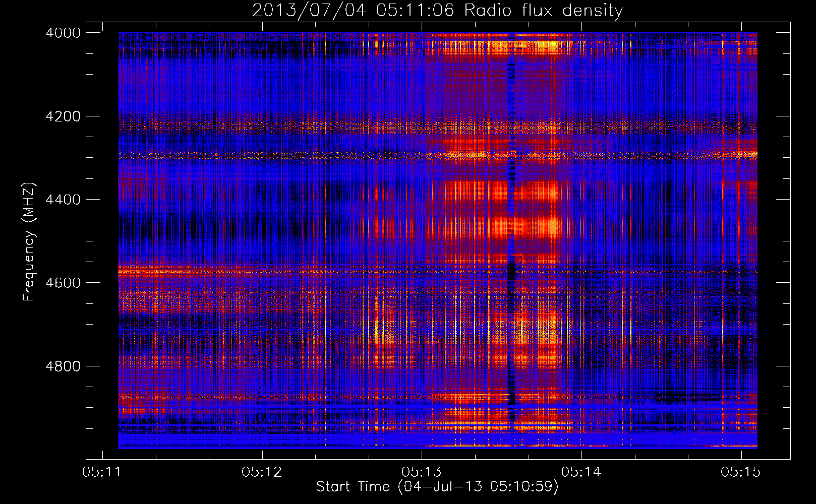Screen dimensions: 816x504
Task: Click the 05:13 time tick label
Action: (x=422, y=472)
